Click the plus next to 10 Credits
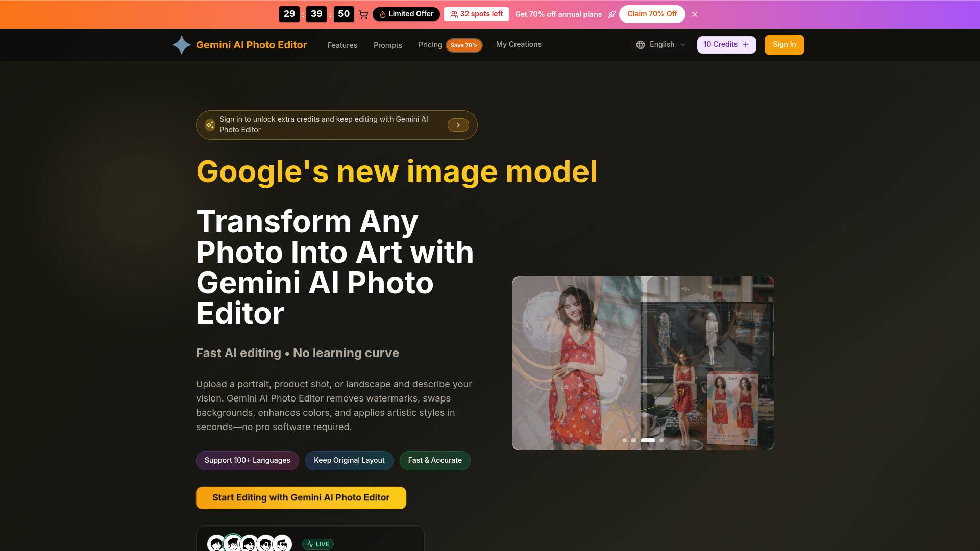 click(x=746, y=44)
